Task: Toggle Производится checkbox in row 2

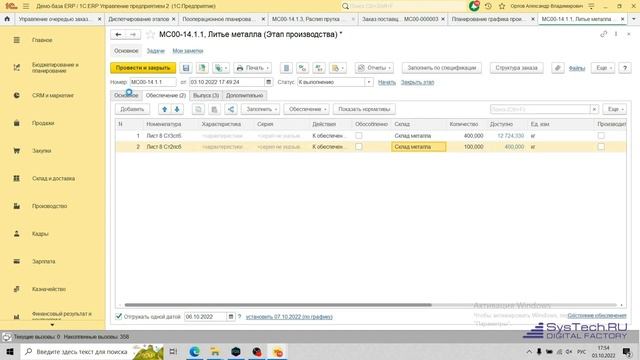Action: tap(601, 147)
